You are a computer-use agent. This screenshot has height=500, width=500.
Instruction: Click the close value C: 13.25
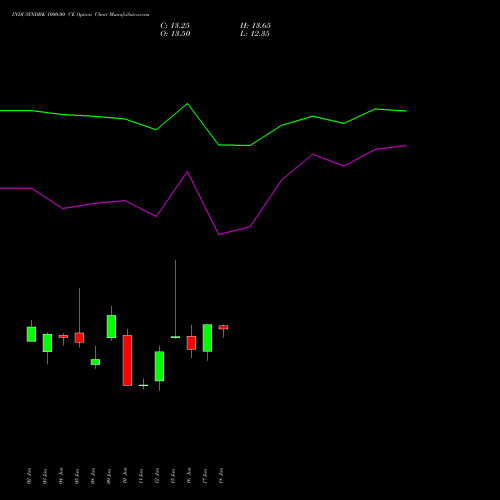click(x=175, y=26)
